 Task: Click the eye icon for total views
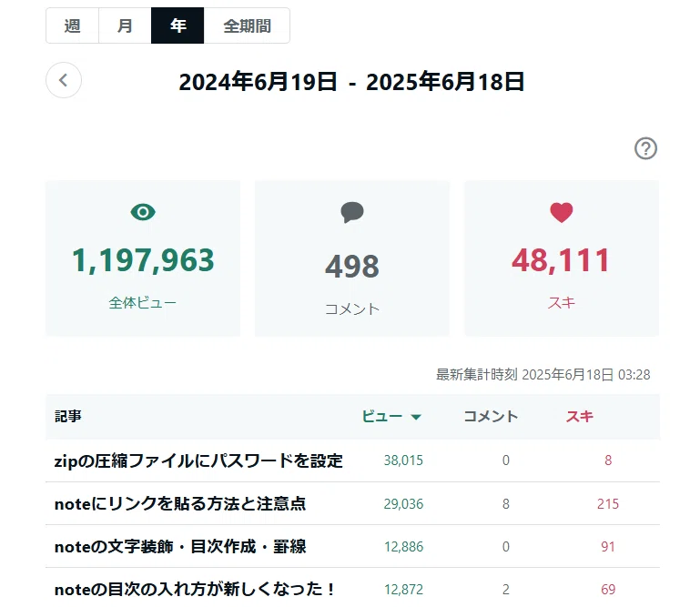click(x=143, y=212)
